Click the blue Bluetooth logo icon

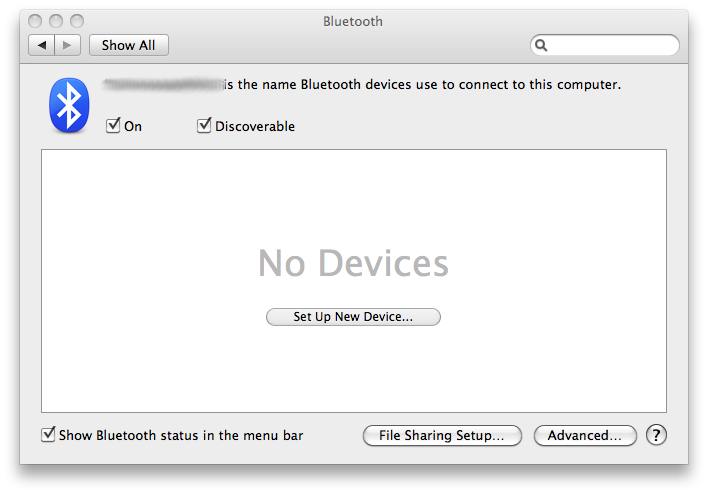[x=69, y=106]
